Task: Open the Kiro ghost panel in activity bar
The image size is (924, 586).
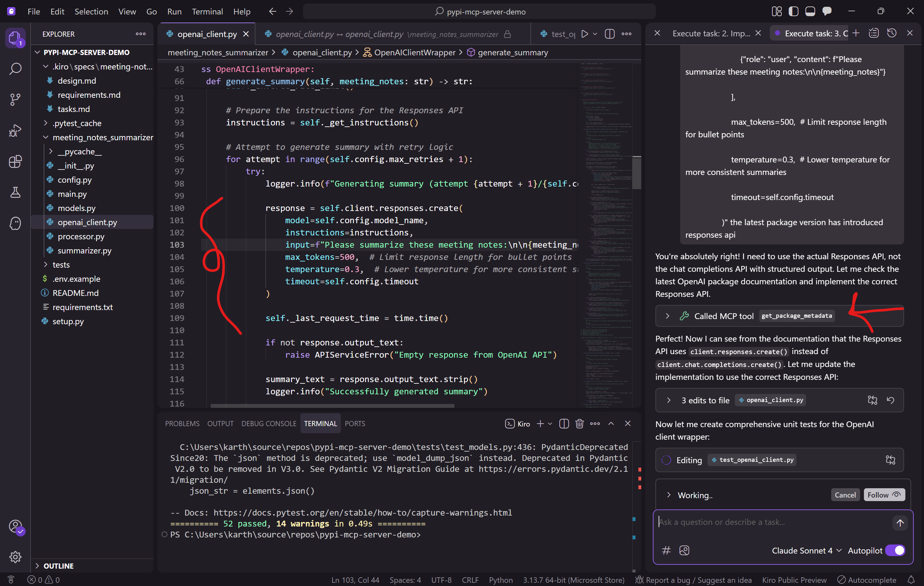Action: point(15,223)
